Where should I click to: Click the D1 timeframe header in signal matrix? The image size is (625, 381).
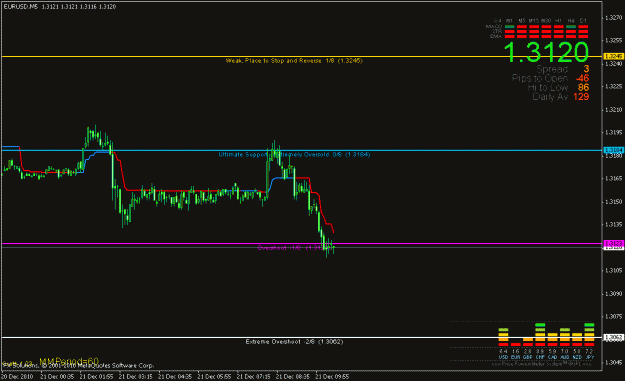583,21
